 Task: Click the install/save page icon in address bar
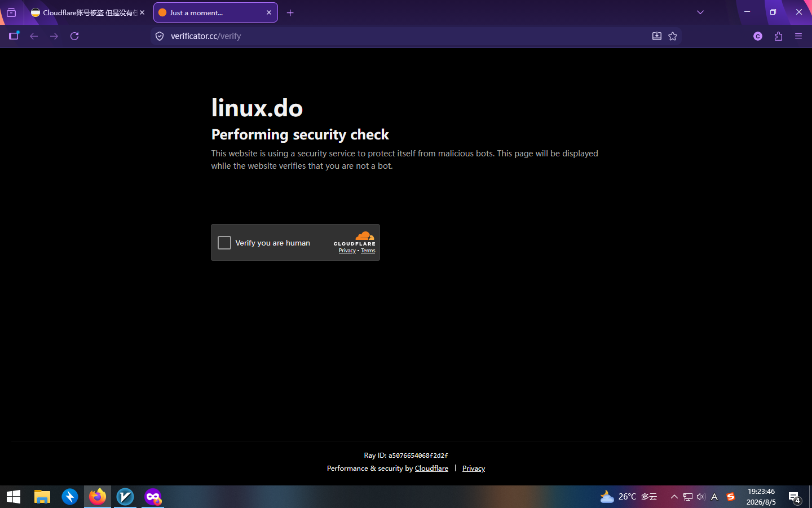click(657, 36)
